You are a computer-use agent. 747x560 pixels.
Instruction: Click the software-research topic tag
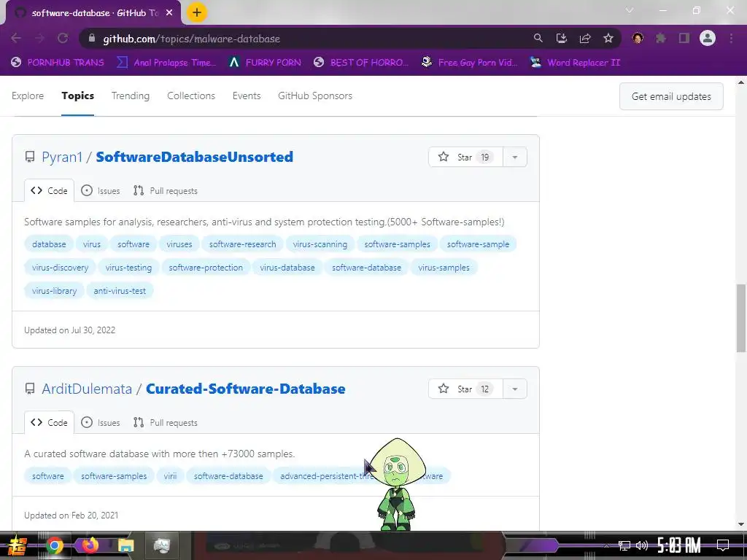tap(242, 244)
